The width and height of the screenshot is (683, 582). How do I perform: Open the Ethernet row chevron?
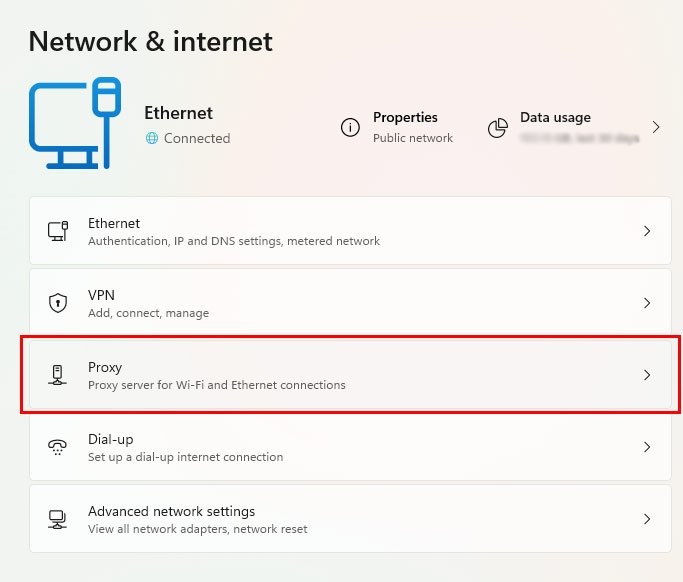(647, 231)
